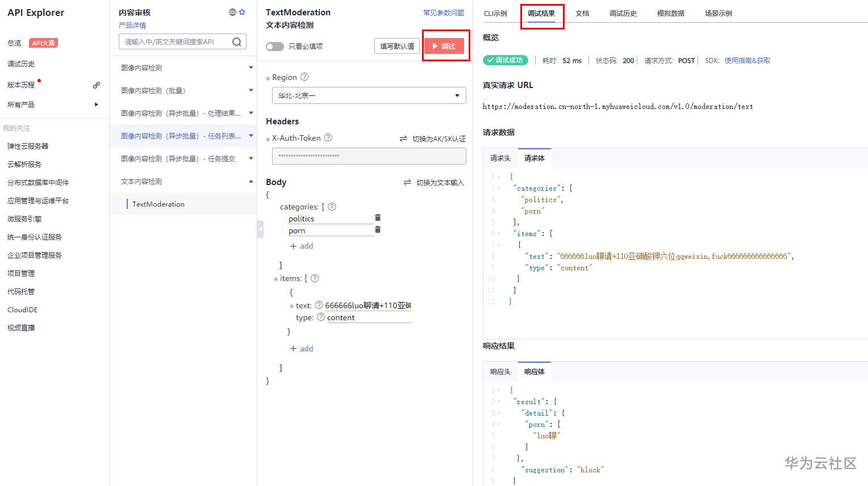Open 视频直播 in the sidebar
The height and width of the screenshot is (486, 868).
(21, 328)
